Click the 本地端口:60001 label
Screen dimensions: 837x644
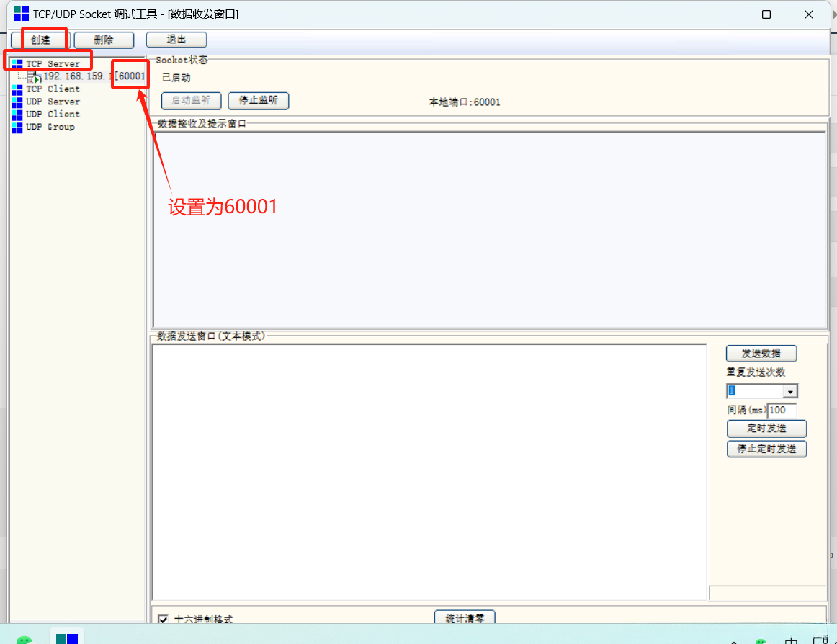(465, 102)
